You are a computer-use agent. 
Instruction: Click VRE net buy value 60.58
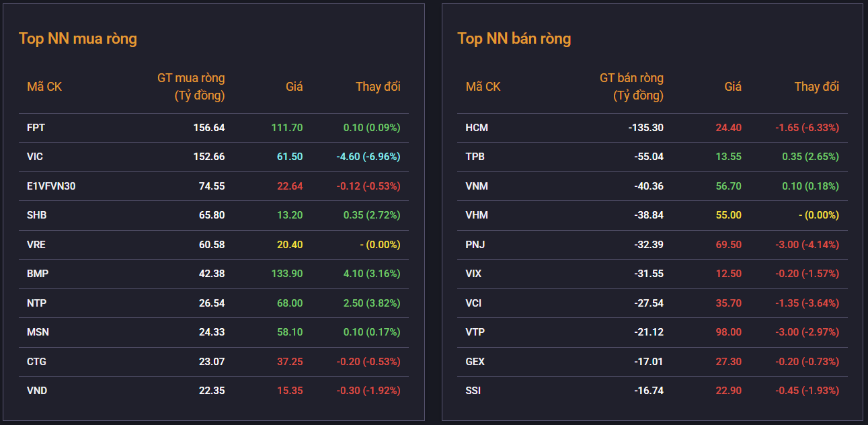[x=212, y=245]
